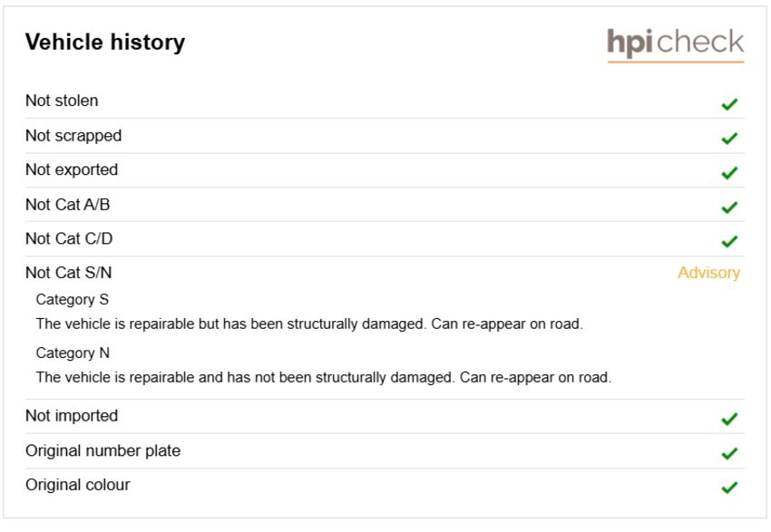Click the hpi check logo
The image size is (771, 532).
point(676,45)
